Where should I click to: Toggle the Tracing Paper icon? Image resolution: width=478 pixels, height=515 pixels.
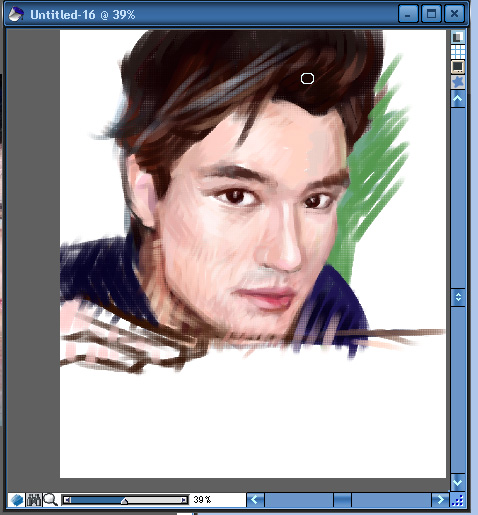pyautogui.click(x=458, y=37)
